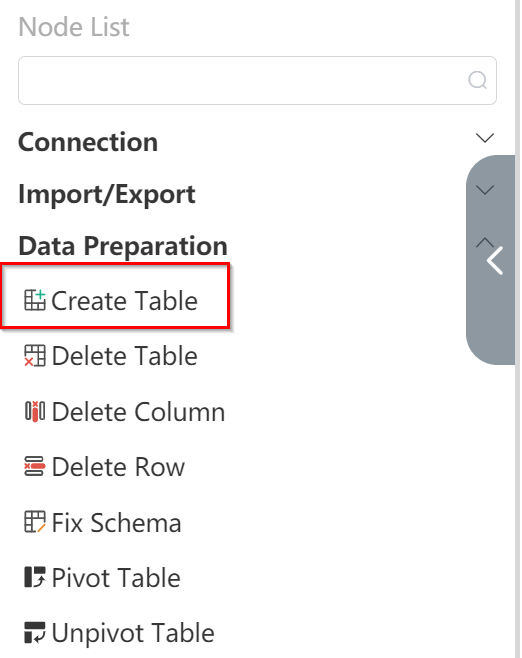Select the Fix Schema node label
Viewport: 522px width, 658px height.
pos(116,522)
